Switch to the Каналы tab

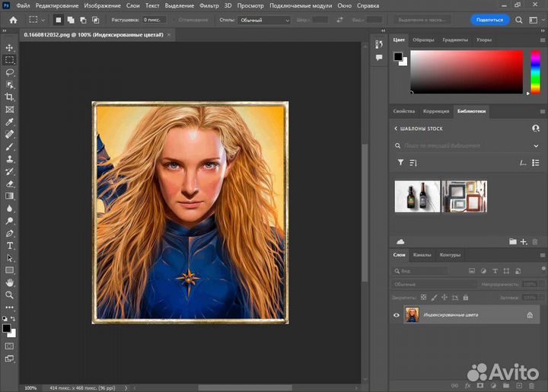[x=422, y=255]
